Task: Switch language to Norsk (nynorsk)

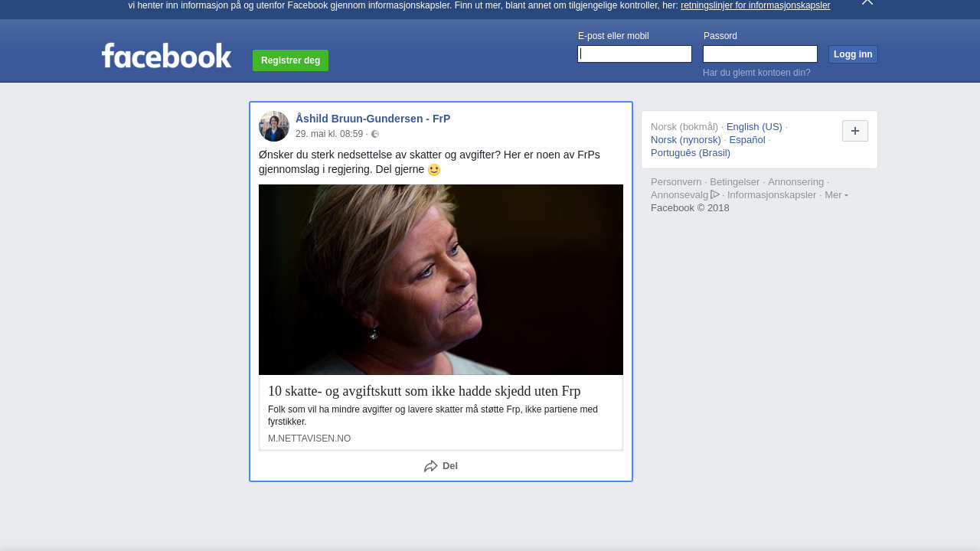Action: [686, 140]
